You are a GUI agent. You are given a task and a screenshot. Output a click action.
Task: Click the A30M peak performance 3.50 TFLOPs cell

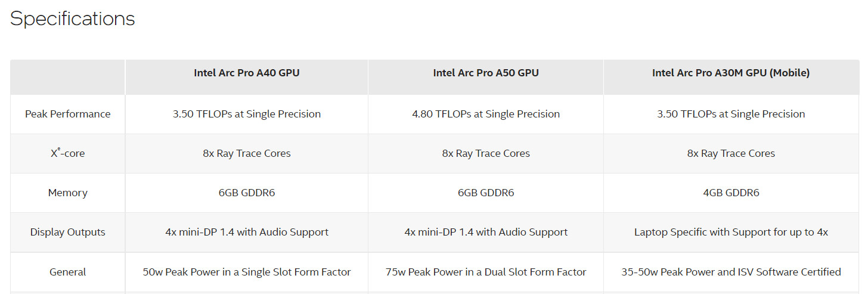coord(731,114)
